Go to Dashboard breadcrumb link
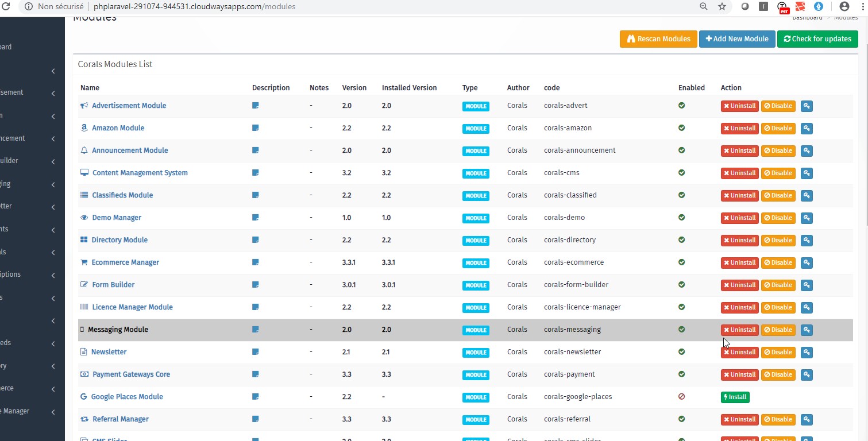 coord(807,17)
